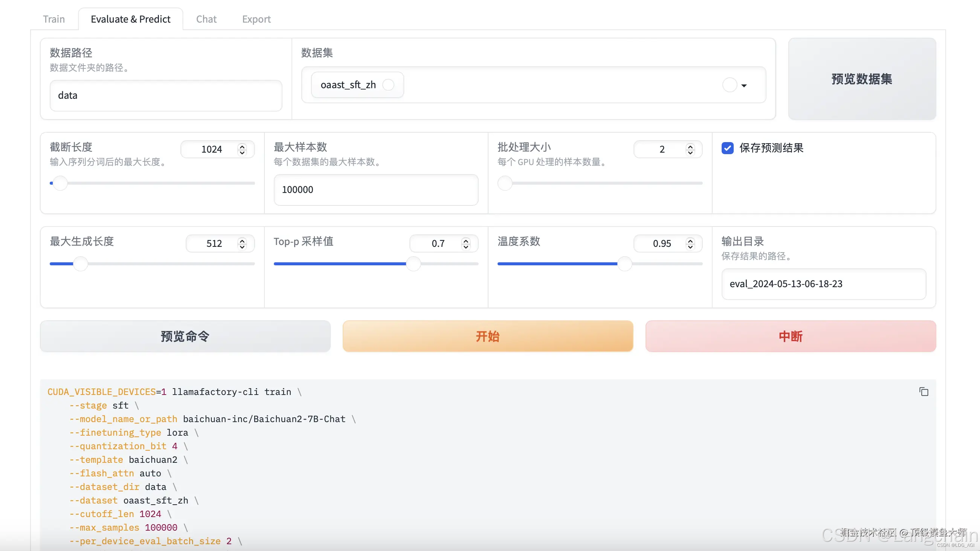This screenshot has width=980, height=551.
Task: Click the CUDA_VISIBLE_DEVICES=1 command line
Action: [x=175, y=392]
